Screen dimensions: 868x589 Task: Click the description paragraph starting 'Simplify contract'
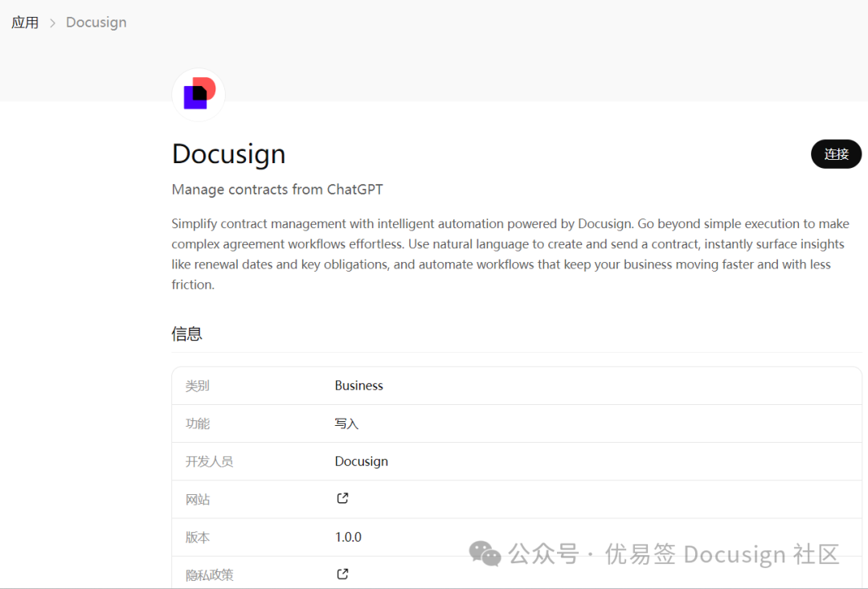click(510, 254)
